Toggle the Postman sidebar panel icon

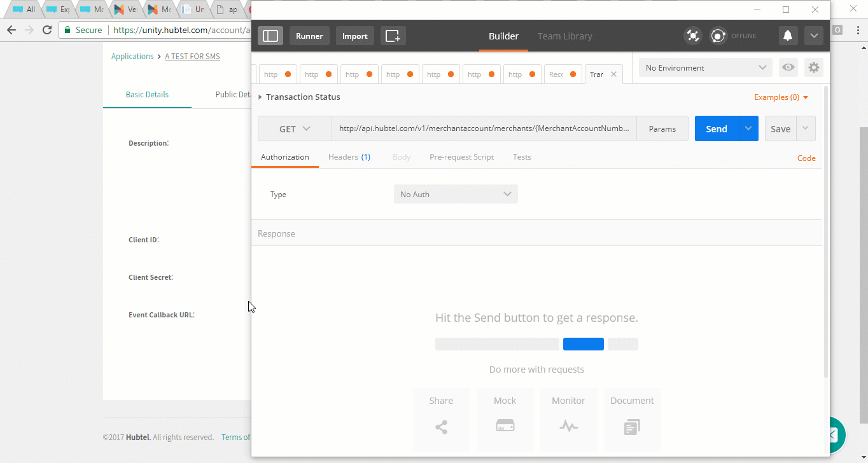click(x=270, y=36)
